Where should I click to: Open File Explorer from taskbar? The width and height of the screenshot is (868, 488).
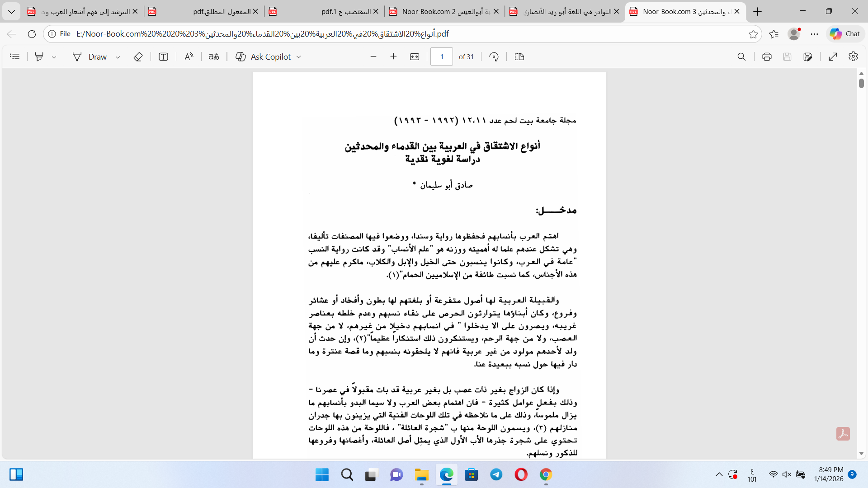tap(421, 475)
